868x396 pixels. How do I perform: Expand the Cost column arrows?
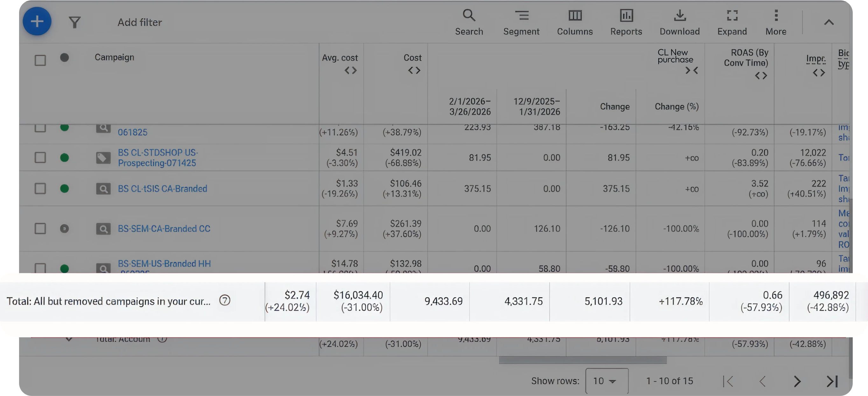[x=414, y=70]
